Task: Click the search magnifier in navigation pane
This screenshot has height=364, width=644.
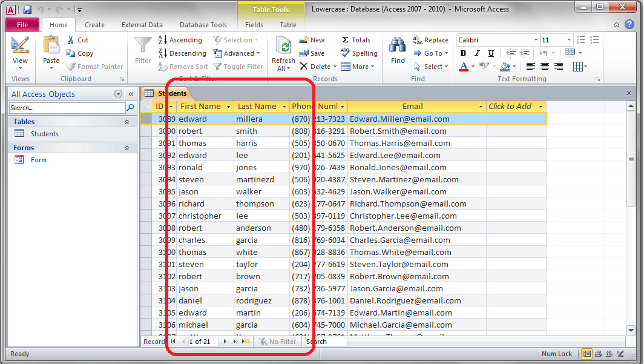Action: pos(131,108)
